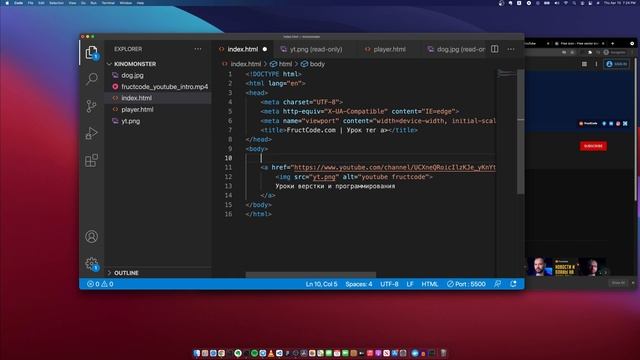Click the code minimap

coord(507,73)
